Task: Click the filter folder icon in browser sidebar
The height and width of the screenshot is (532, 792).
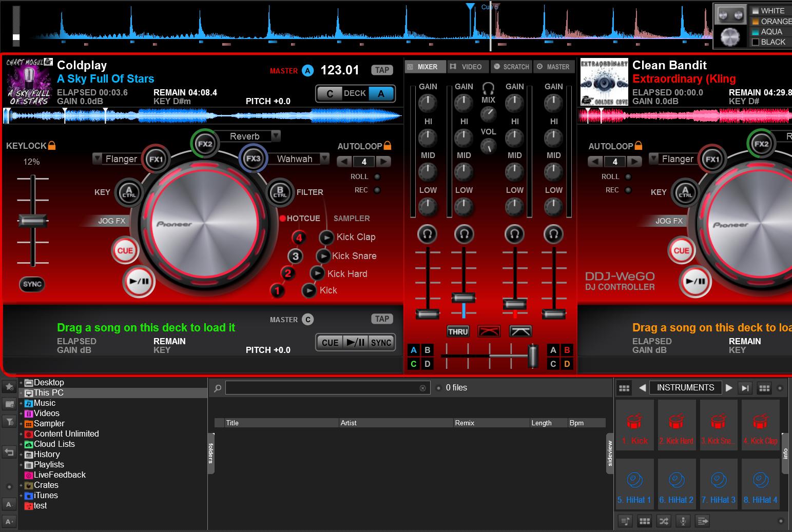Action: (x=9, y=422)
